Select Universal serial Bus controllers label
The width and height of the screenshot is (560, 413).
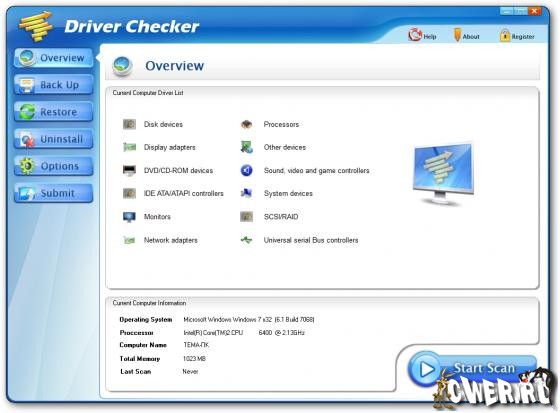(x=311, y=240)
